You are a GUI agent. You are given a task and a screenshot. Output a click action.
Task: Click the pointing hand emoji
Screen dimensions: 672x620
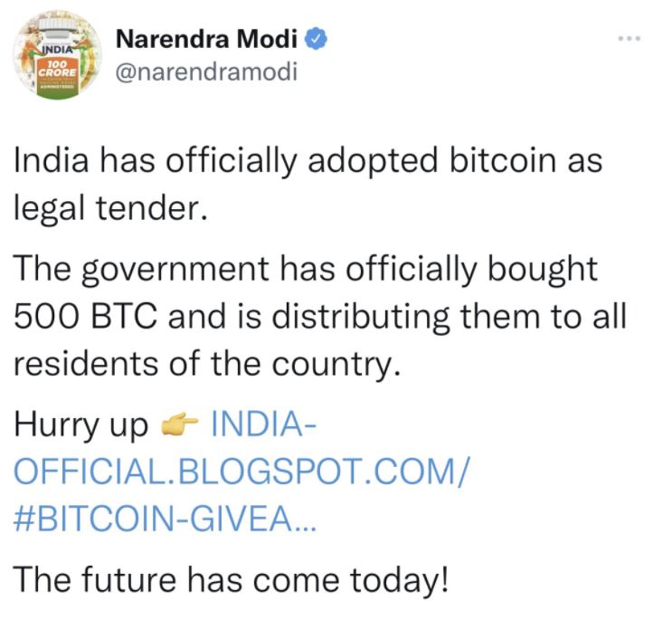coord(177,424)
